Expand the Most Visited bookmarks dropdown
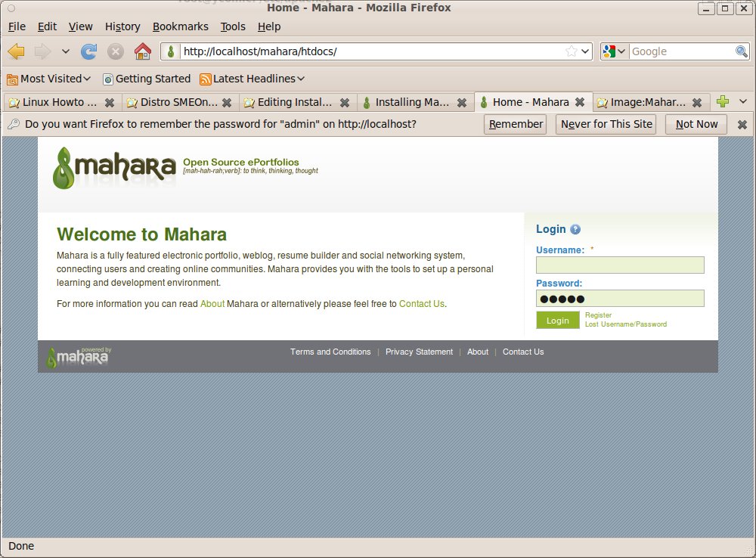The width and height of the screenshot is (756, 558). [49, 79]
